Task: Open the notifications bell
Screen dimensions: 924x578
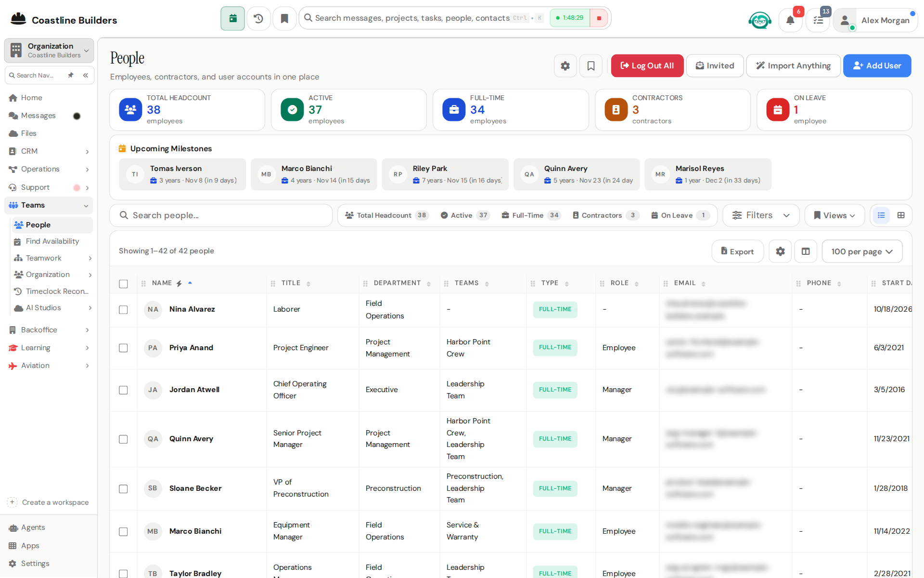Action: pyautogui.click(x=790, y=20)
